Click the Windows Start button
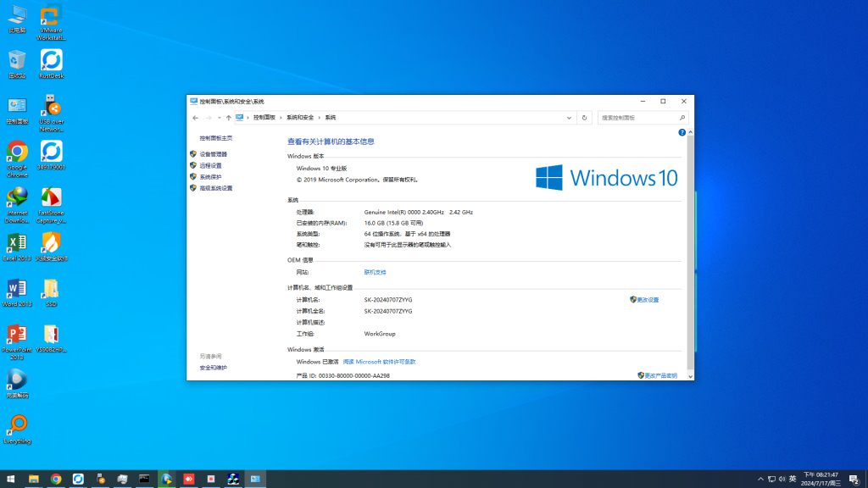The height and width of the screenshot is (488, 868). [x=12, y=480]
